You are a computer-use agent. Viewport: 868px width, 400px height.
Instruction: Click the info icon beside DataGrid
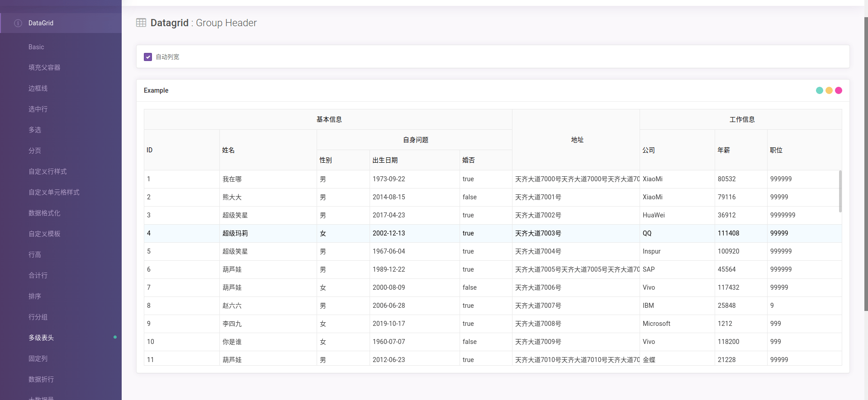[x=18, y=23]
